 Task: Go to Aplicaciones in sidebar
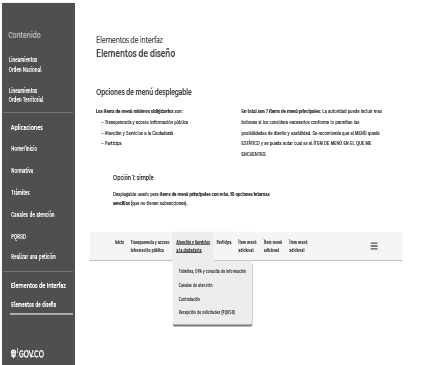[27, 127]
